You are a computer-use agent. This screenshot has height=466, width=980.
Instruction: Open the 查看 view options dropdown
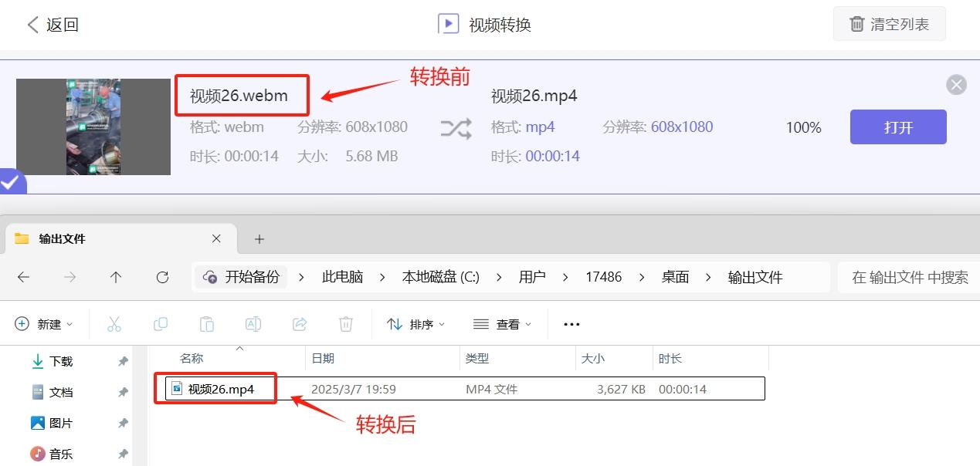(x=501, y=323)
